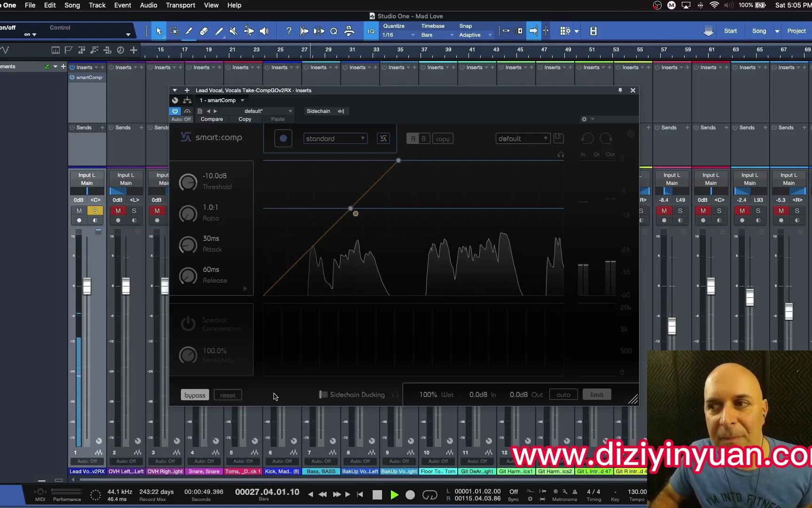The height and width of the screenshot is (508, 812).
Task: Select state B in smart:comp
Action: (x=424, y=139)
